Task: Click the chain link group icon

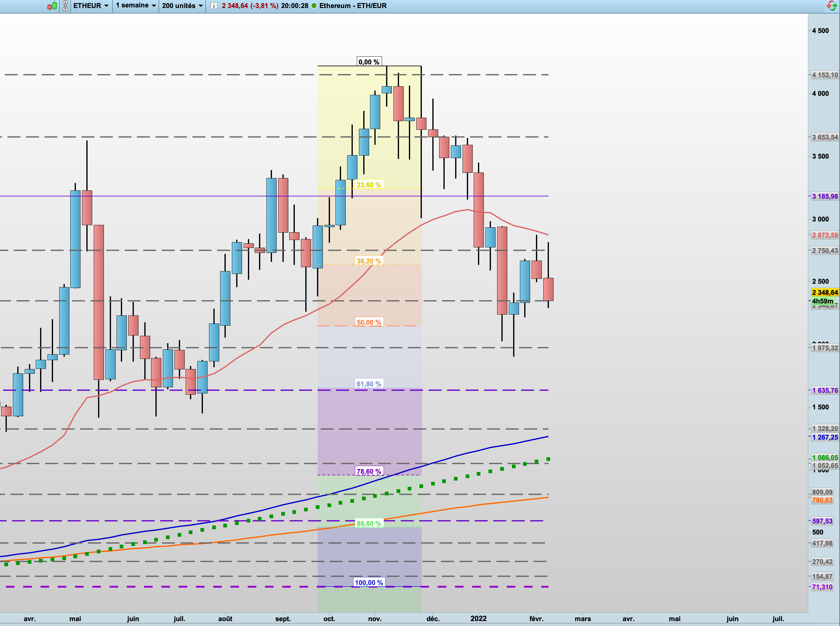Action: 65,6
